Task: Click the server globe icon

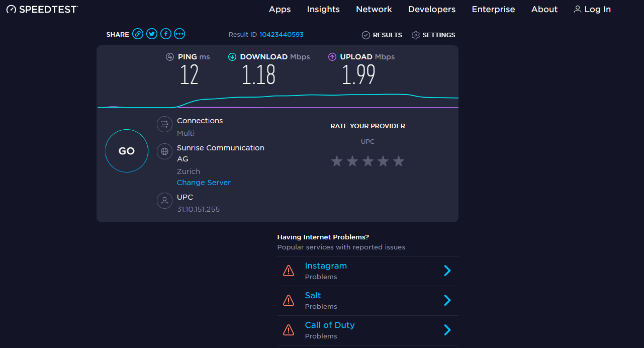Action: point(164,151)
